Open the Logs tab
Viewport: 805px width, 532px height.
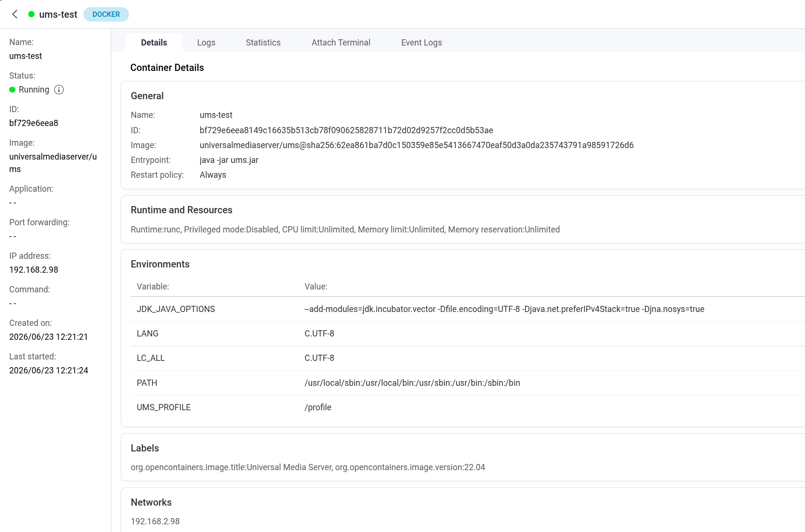pyautogui.click(x=206, y=43)
